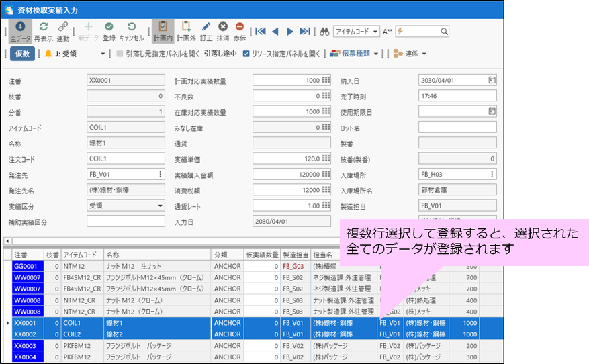This screenshot has width=589, height=364.
Task: Click the 連動 link icon
Action: 62,32
